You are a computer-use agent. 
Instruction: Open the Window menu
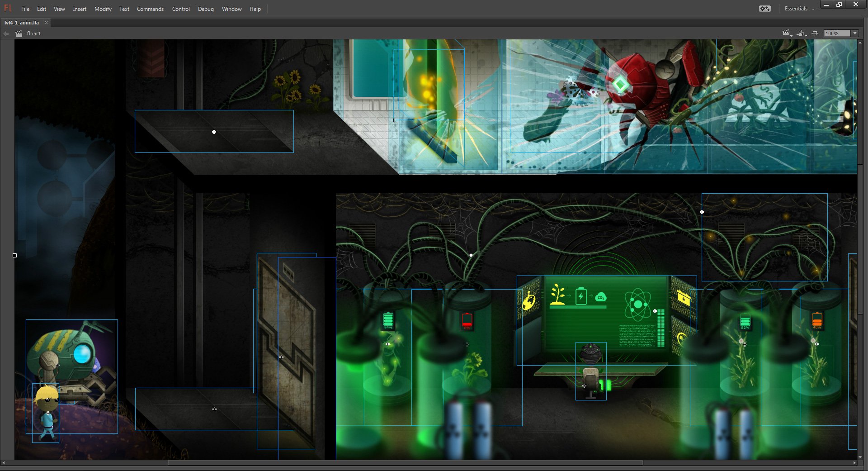tap(231, 9)
